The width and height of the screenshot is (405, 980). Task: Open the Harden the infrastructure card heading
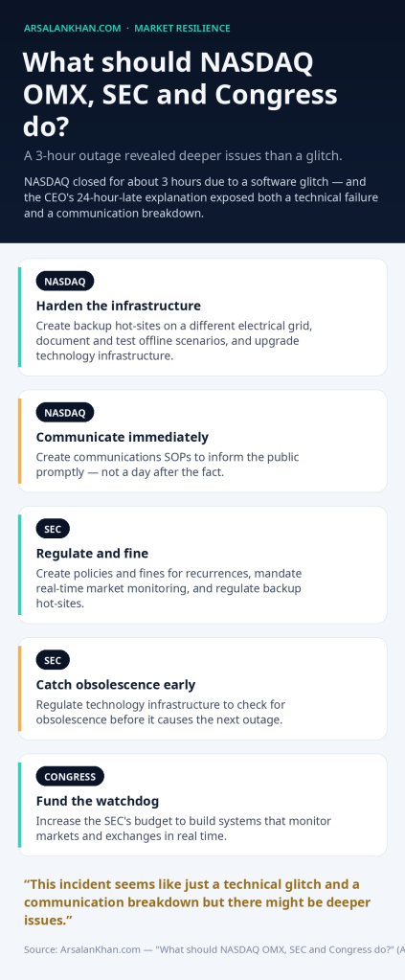pos(119,306)
